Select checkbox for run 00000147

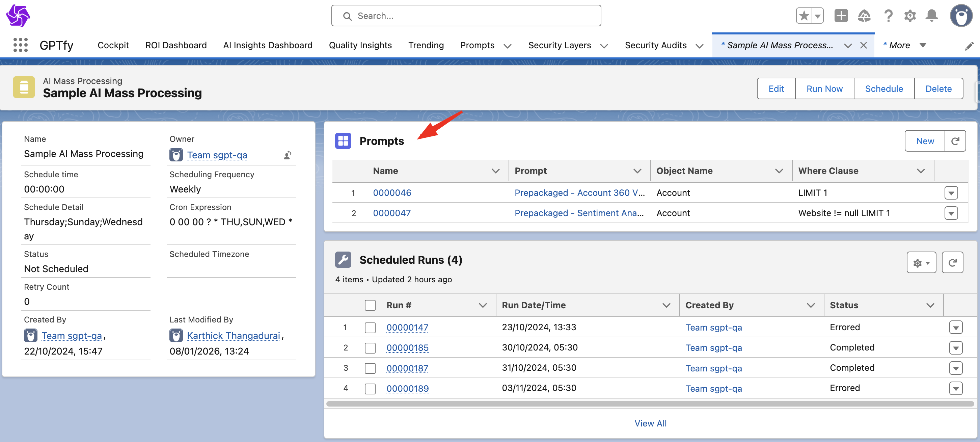tap(370, 328)
